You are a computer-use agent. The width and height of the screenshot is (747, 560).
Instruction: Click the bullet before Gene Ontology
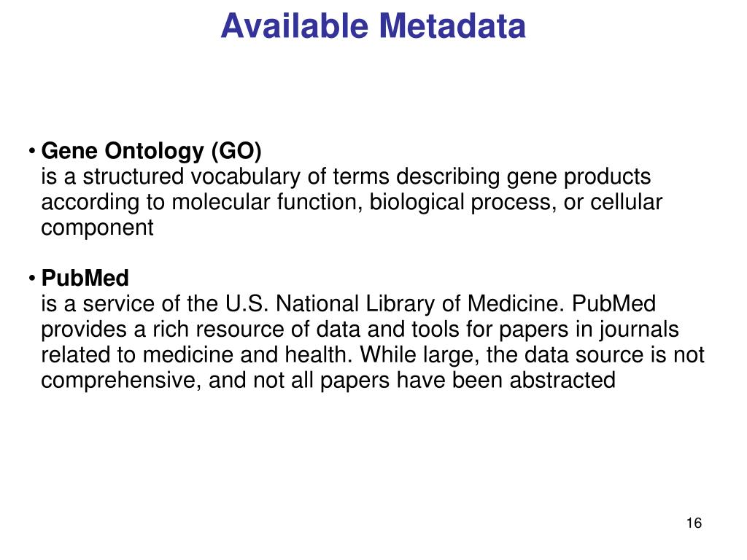(x=32, y=152)
